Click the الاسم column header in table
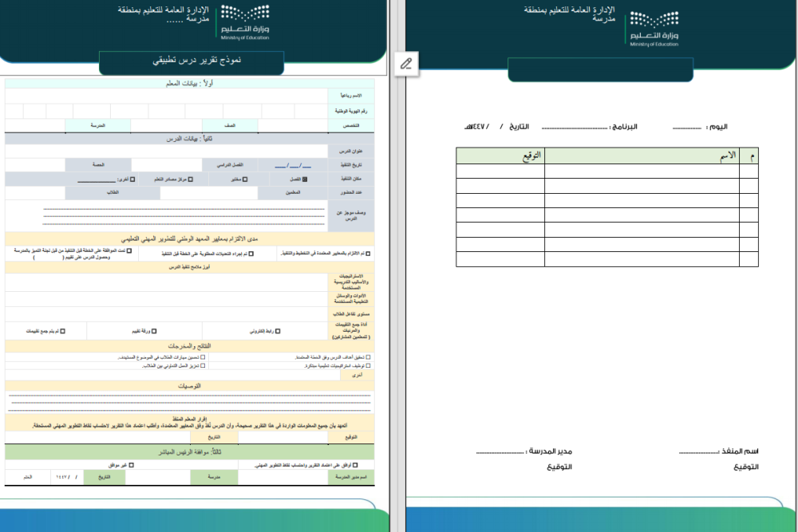Image resolution: width=798 pixels, height=532 pixels. 642,156
